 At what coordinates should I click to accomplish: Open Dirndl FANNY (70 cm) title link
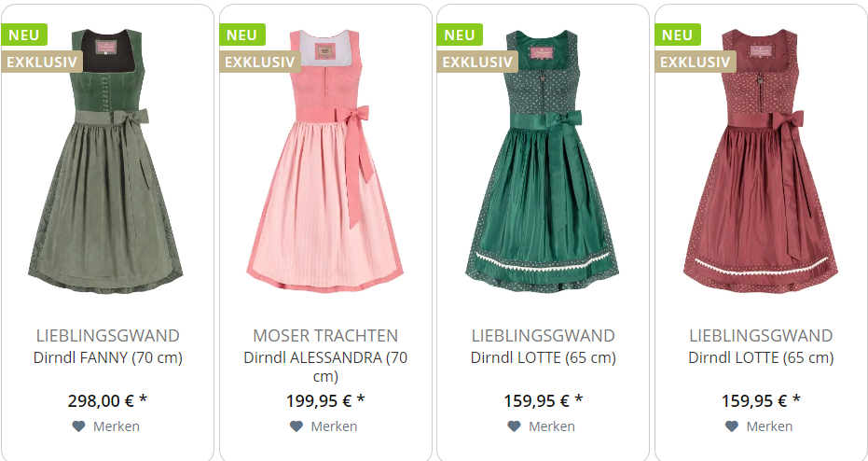coord(108,357)
